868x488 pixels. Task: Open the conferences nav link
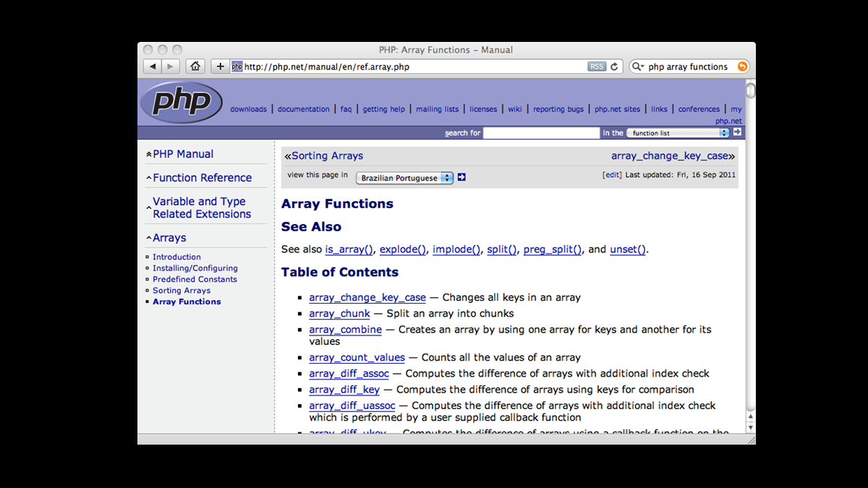pos(699,109)
